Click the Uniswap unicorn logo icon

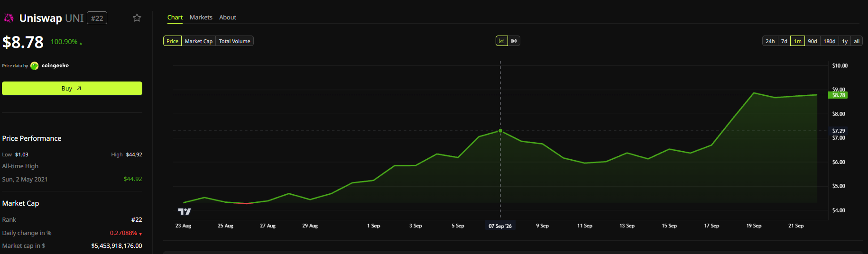[x=9, y=18]
